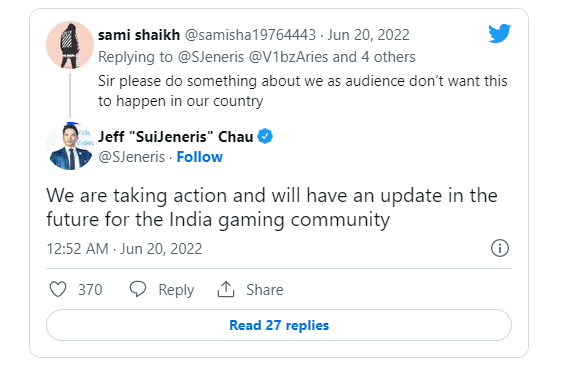
Task: Open the tweet info circle icon
Action: pyautogui.click(x=499, y=248)
